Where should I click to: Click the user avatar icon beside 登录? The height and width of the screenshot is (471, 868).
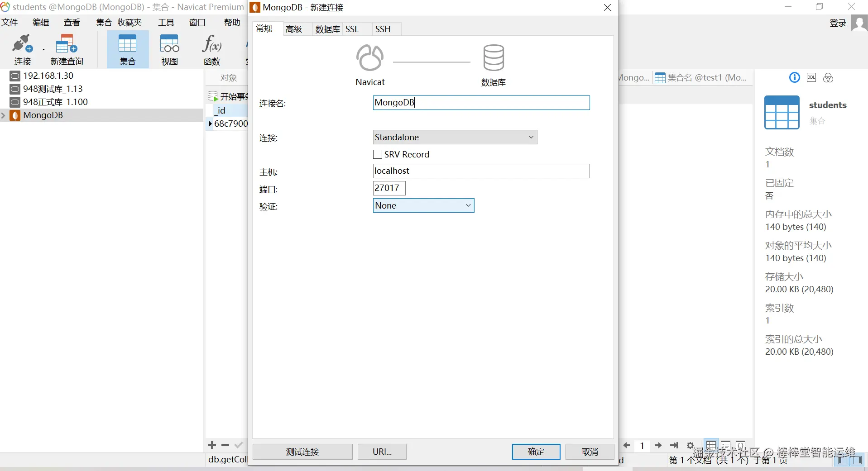pos(859,23)
